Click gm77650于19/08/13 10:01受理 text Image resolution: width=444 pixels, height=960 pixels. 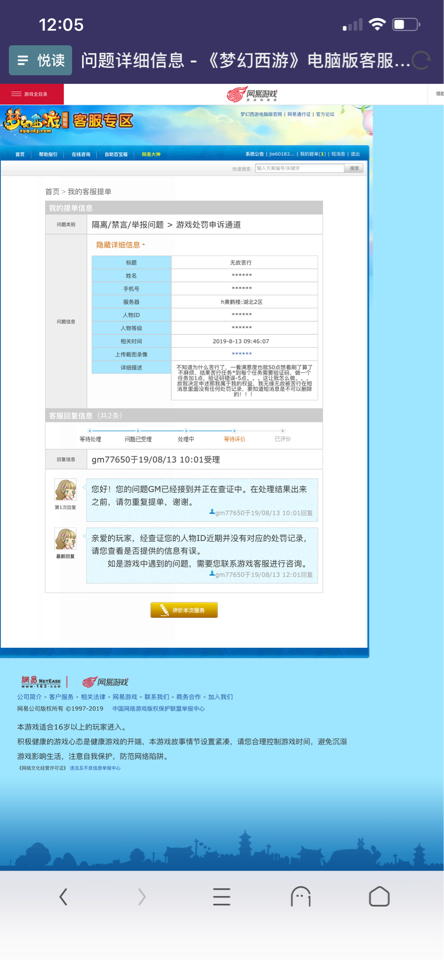156,459
